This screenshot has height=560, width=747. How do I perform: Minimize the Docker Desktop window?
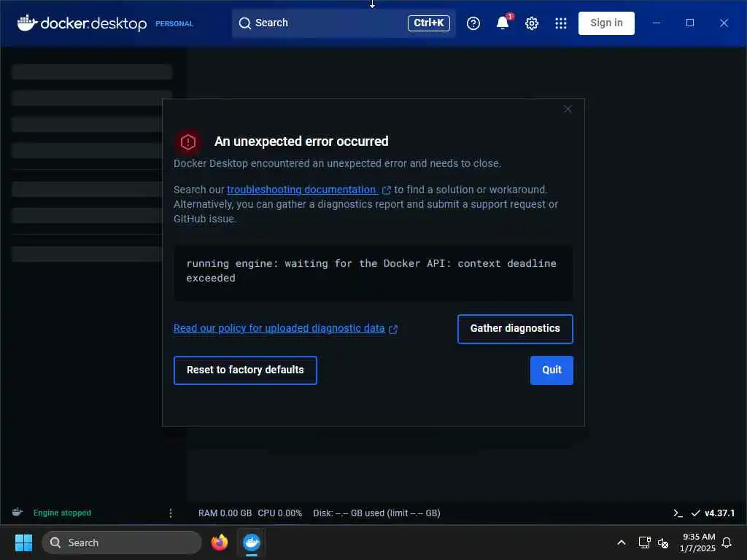coord(657,23)
